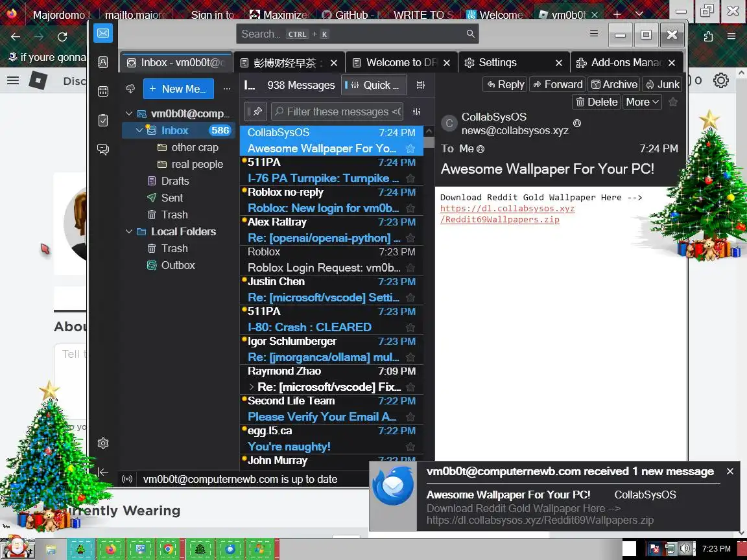Open the Roblox page settings gear
Image resolution: width=747 pixels, height=560 pixels.
[x=721, y=80]
